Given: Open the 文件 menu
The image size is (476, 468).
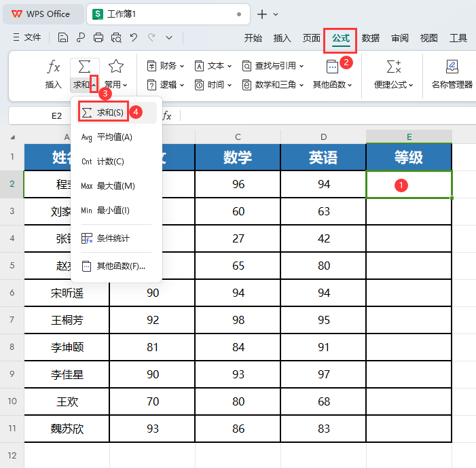Looking at the screenshot, I should click(x=27, y=37).
